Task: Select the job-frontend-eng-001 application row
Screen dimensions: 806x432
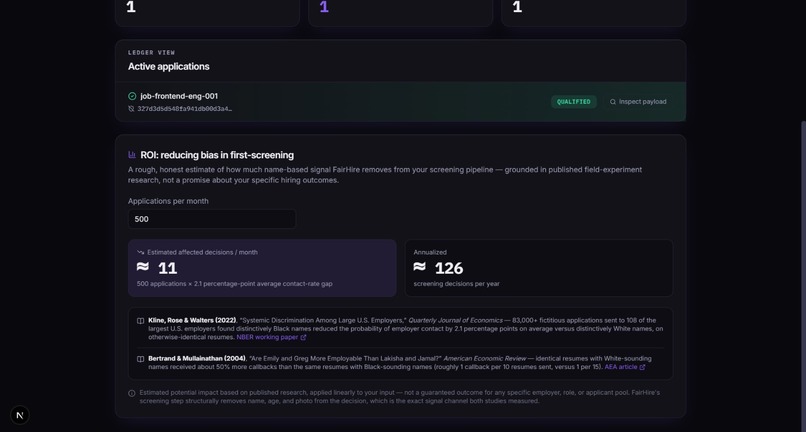Action: point(400,102)
